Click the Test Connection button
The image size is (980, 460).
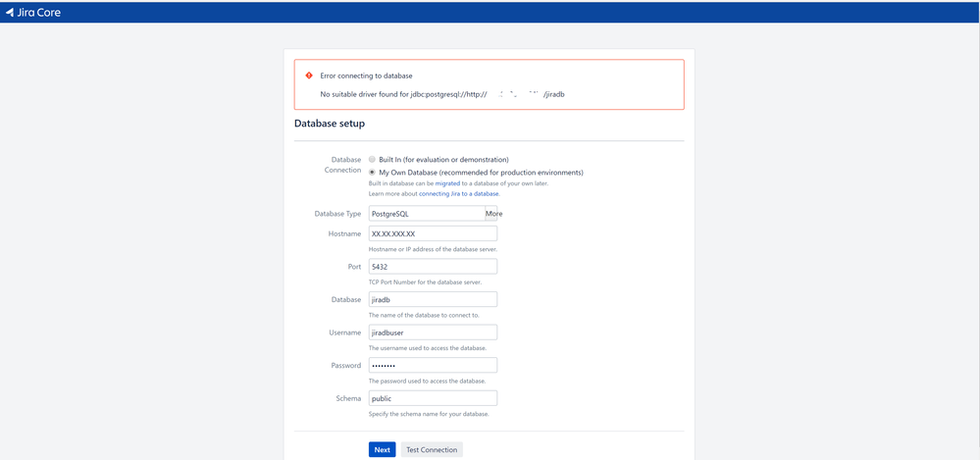432,449
